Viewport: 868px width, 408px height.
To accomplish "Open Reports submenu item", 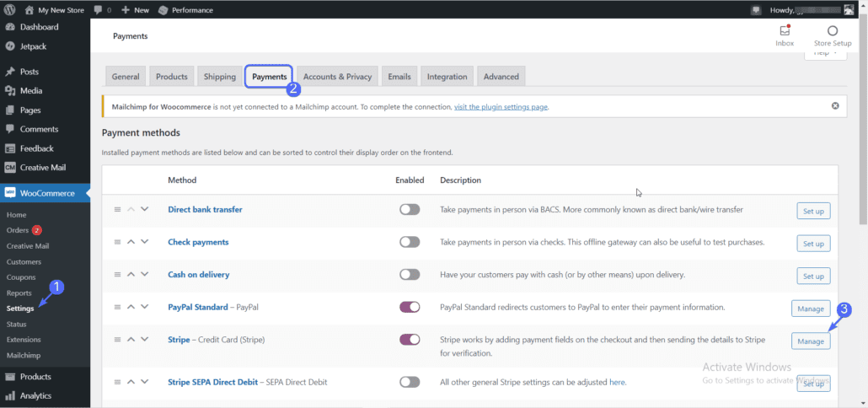I will point(19,293).
